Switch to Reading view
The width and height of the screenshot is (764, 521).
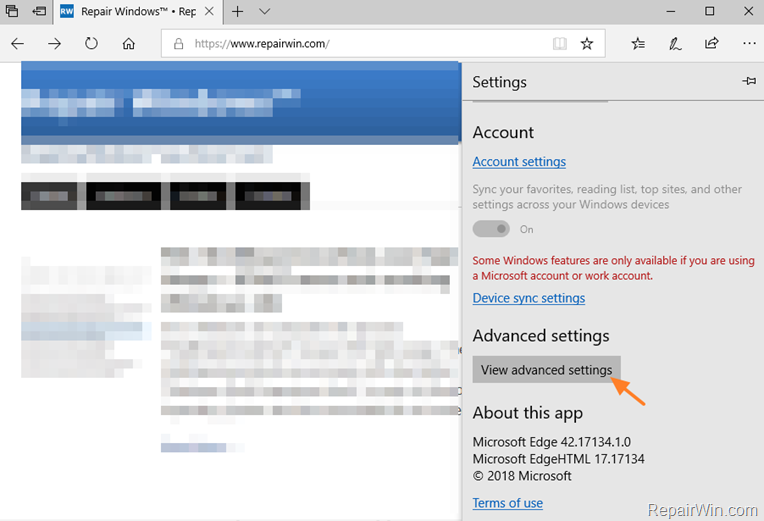[560, 44]
